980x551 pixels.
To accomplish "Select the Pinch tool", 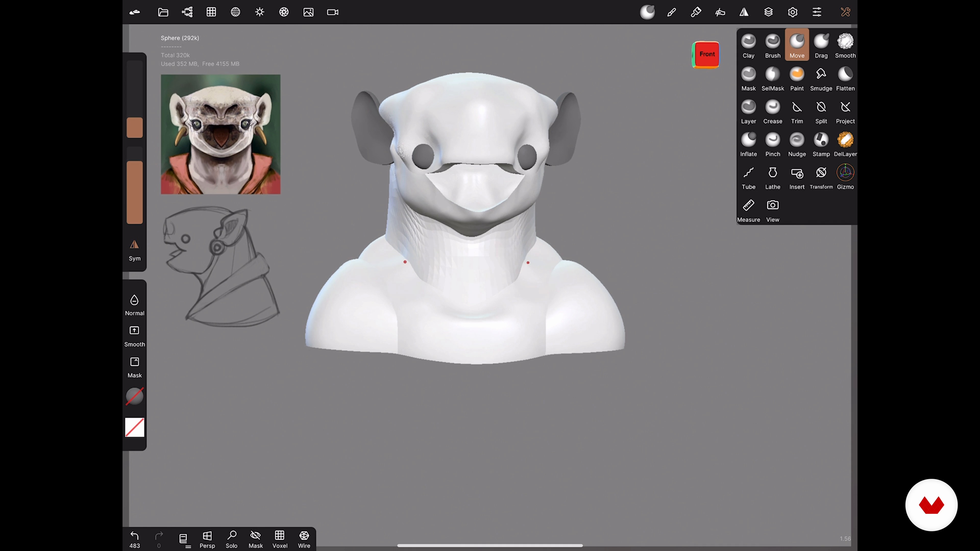I will tap(773, 144).
